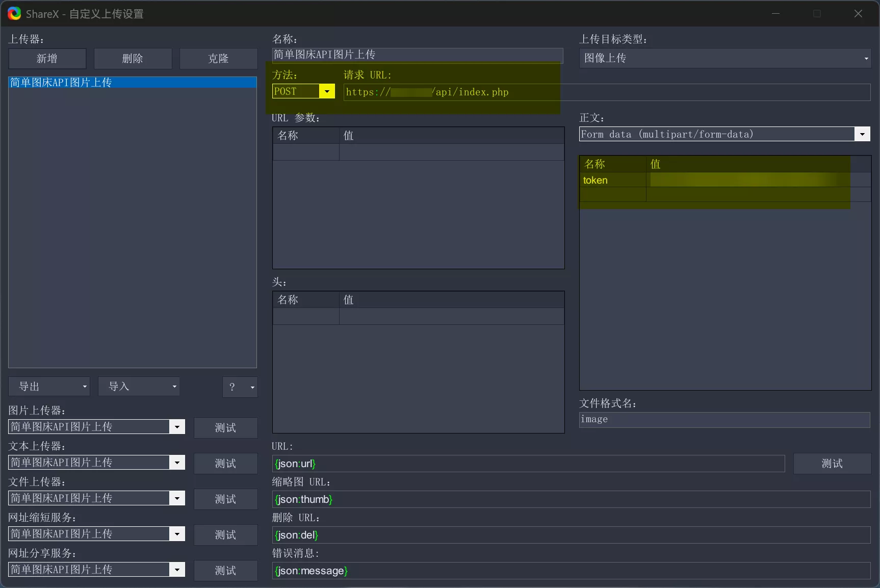This screenshot has height=588, width=880.
Task: Minimize the ShareX settings window
Action: 775,14
